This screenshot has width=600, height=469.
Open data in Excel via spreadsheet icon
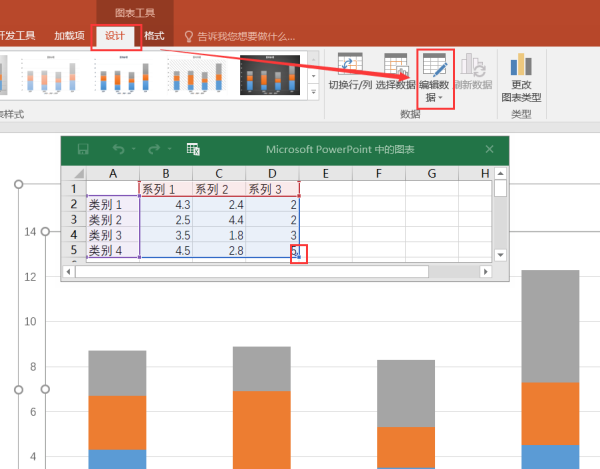194,149
